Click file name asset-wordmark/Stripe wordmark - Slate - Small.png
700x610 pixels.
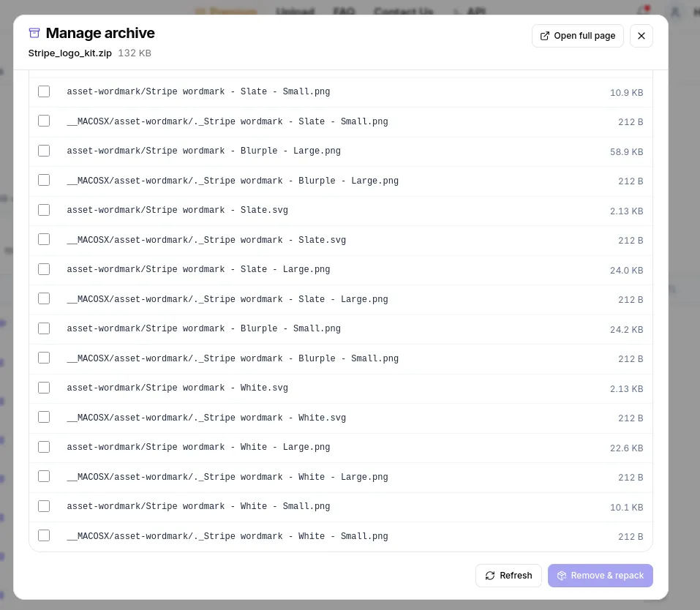tap(198, 91)
